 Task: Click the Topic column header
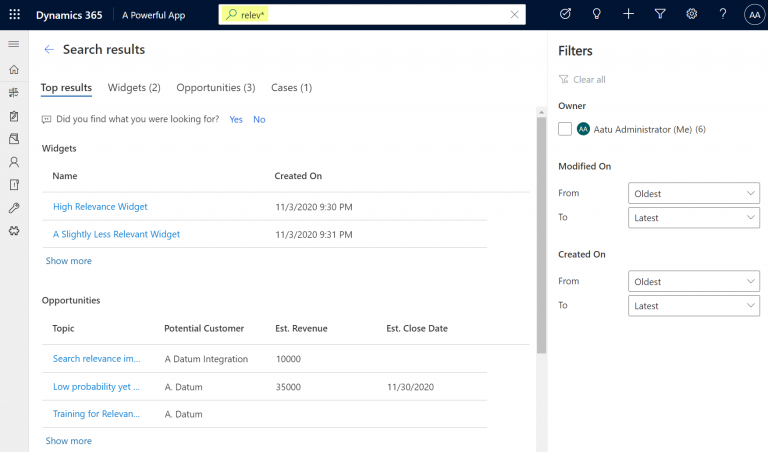(63, 329)
